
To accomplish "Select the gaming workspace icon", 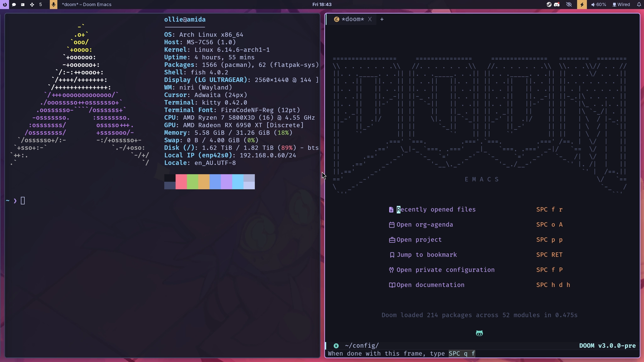I will point(32,4).
